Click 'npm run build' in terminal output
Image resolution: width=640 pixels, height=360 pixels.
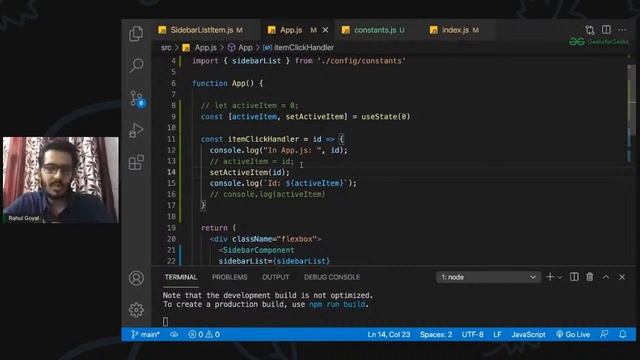tap(337, 304)
